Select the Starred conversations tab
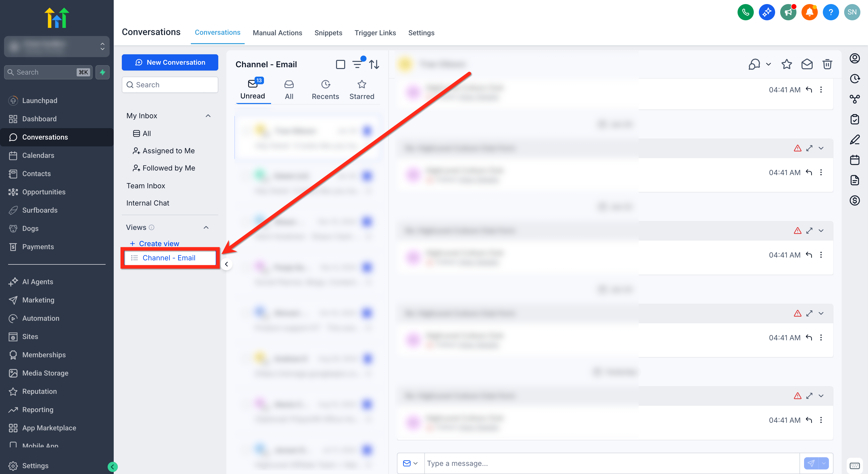Viewport: 868px width, 474px height. 362,90
